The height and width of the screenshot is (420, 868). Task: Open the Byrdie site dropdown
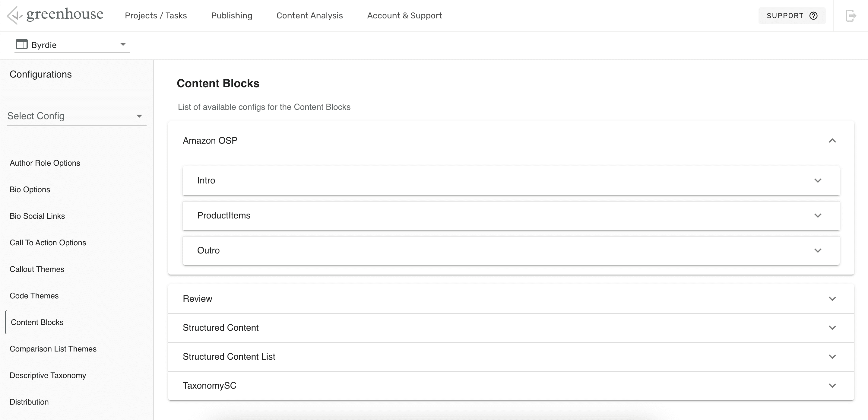pos(123,44)
